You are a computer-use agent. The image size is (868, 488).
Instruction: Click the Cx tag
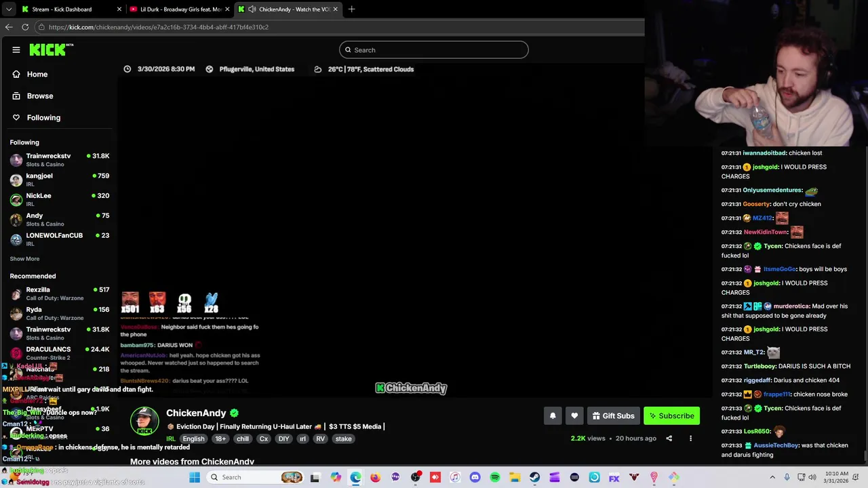[x=264, y=439]
